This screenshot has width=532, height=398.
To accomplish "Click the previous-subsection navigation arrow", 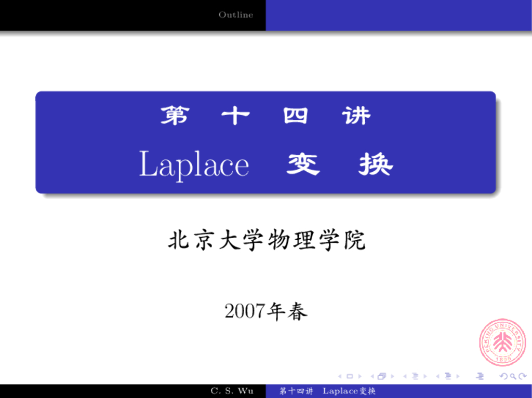I will pos(405,376).
